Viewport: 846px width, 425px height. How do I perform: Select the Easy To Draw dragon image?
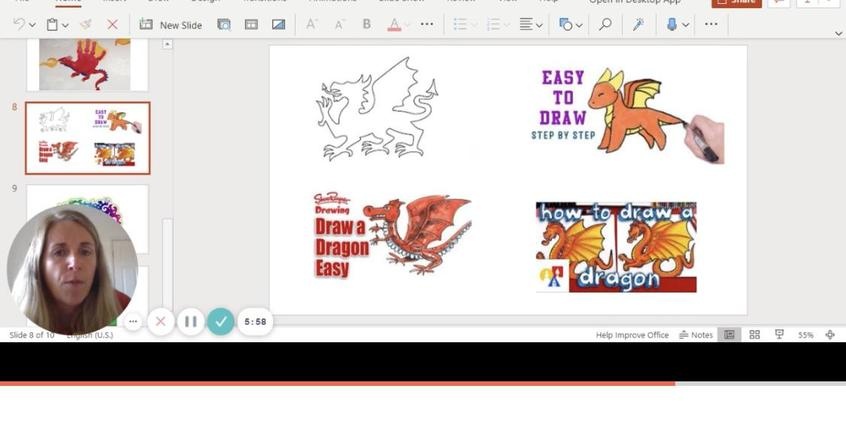627,115
